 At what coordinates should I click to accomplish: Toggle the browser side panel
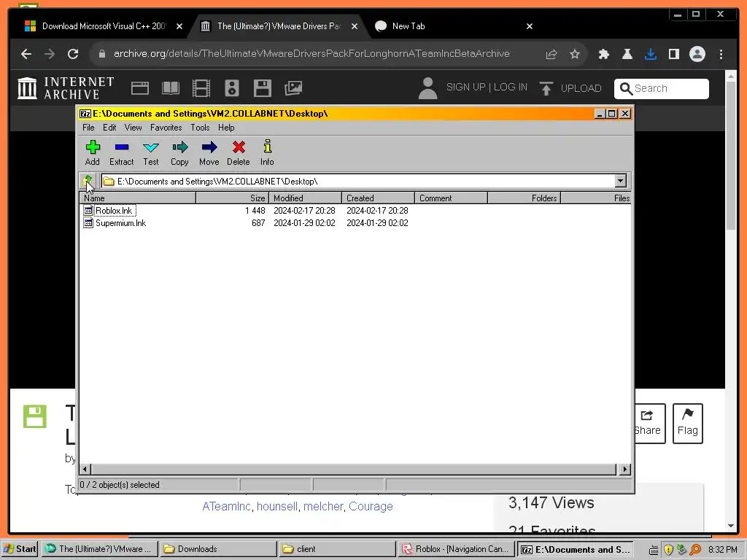[x=673, y=54]
